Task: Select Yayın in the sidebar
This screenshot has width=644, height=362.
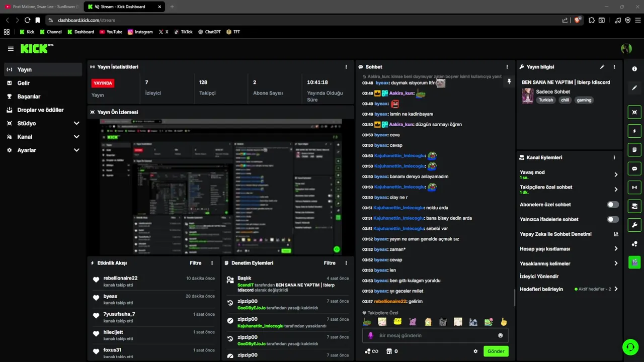Action: (x=43, y=69)
